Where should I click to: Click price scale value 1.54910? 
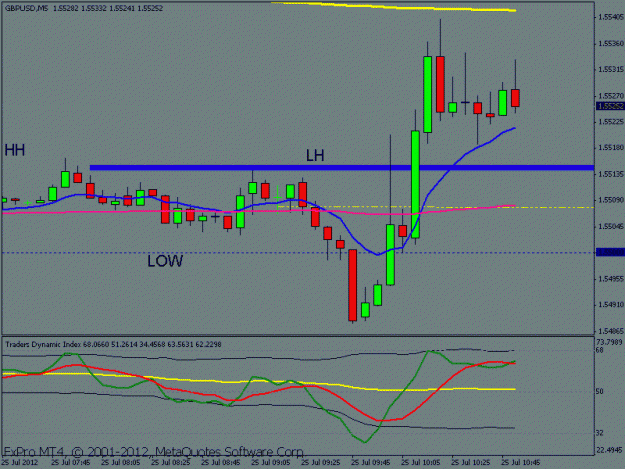pyautogui.click(x=610, y=305)
